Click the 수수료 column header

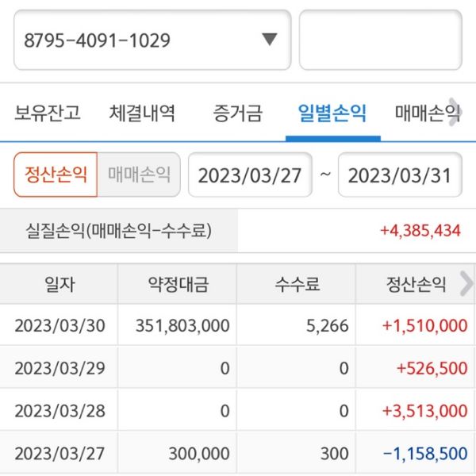[296, 283]
